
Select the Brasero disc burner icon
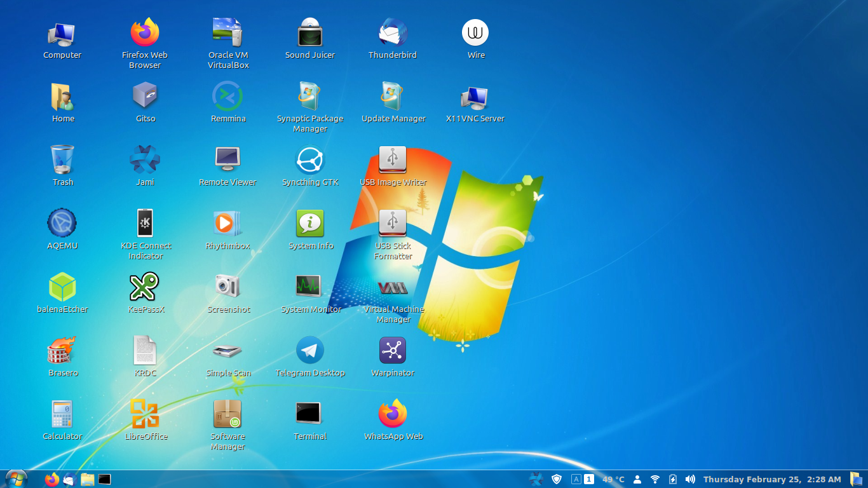[x=62, y=351]
